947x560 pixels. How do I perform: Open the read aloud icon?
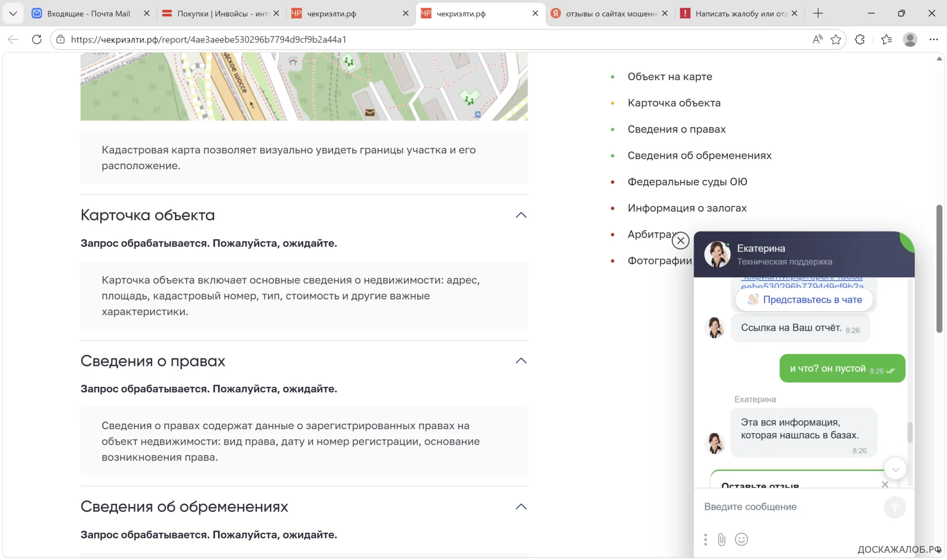(x=817, y=40)
